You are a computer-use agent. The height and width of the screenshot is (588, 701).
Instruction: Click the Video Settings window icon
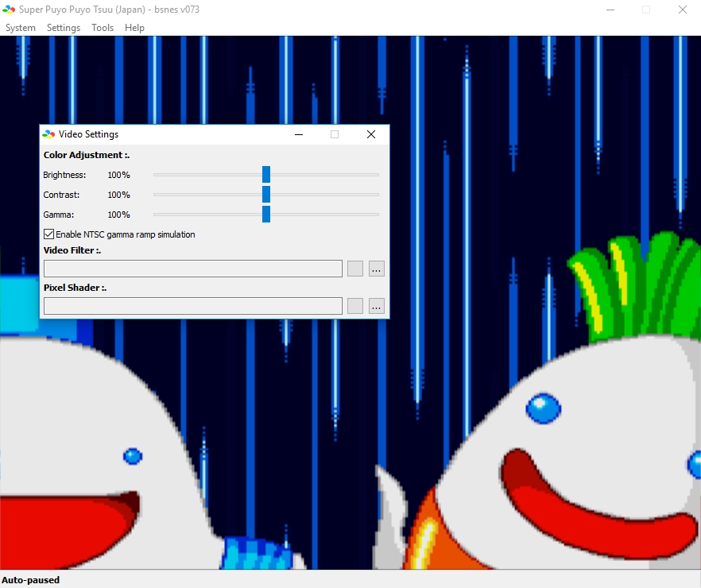coord(48,134)
